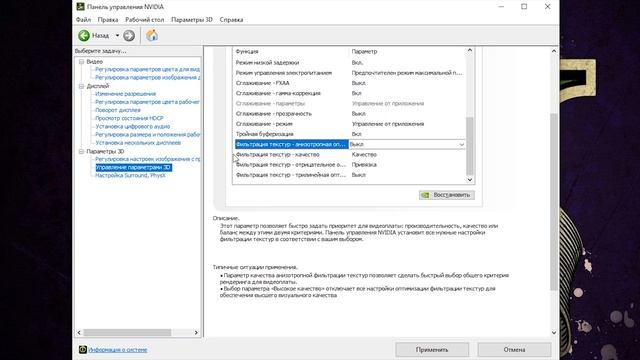The image size is (640, 360).
Task: Open anisotropic filtering value dropdown
Action: click(x=461, y=144)
